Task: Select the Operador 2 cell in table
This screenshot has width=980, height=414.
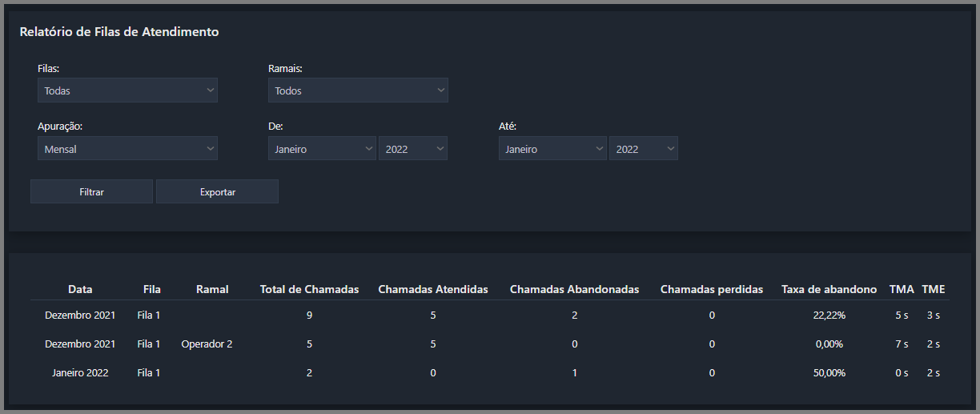Action: click(207, 344)
